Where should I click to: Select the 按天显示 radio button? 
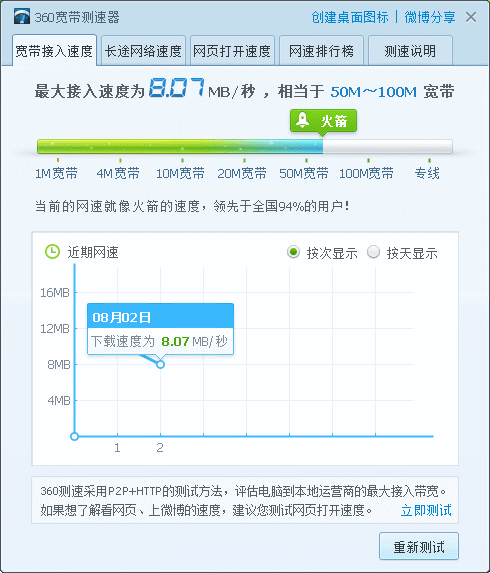click(373, 252)
